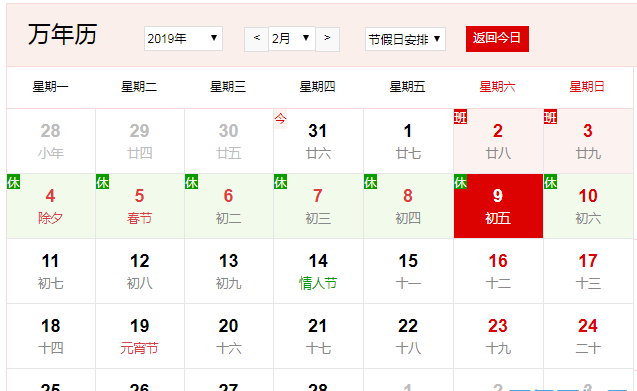
Task: Select February 22 十八 cell
Action: click(x=408, y=336)
